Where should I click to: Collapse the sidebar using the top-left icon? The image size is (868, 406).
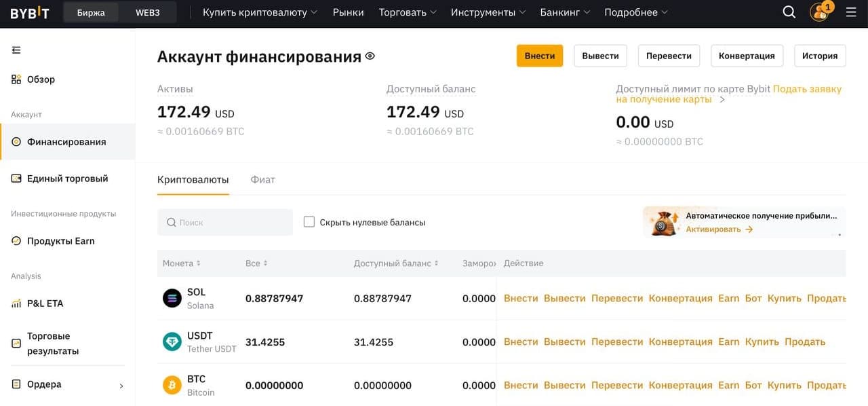pos(16,50)
